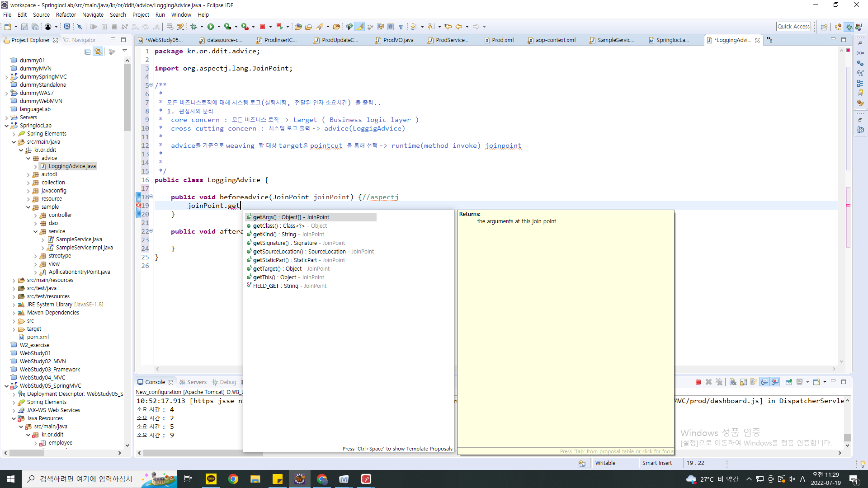Open Open Perspective icon near Quick Access
The height and width of the screenshot is (488, 868).
tap(824, 27)
